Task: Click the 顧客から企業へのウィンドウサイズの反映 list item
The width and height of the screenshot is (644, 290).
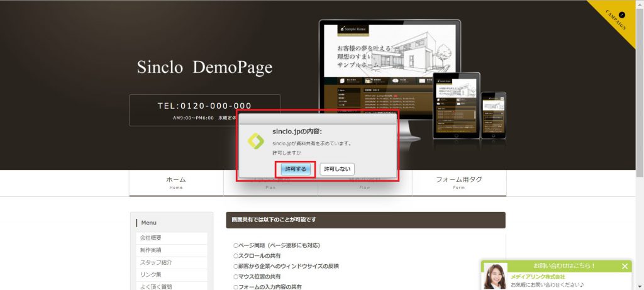Action: point(286,266)
